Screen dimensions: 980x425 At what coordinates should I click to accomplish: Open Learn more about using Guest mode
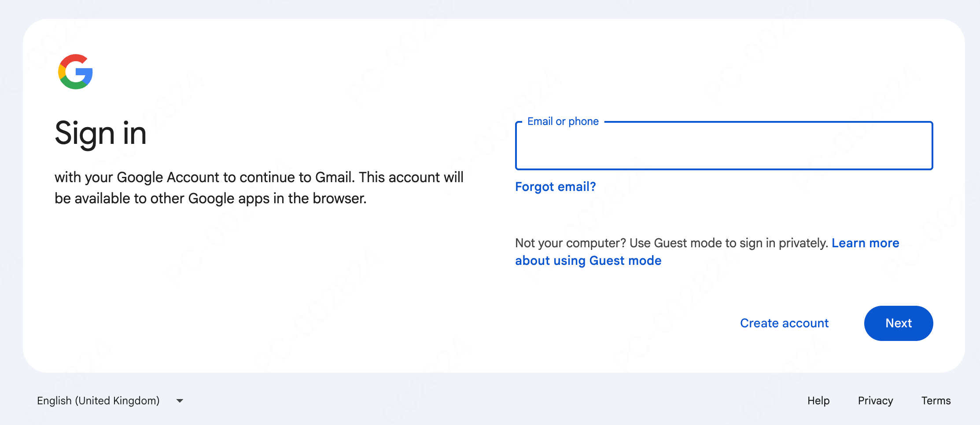point(865,243)
